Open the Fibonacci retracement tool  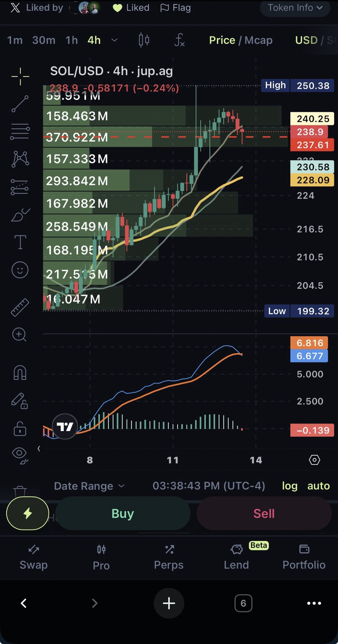coord(20,132)
